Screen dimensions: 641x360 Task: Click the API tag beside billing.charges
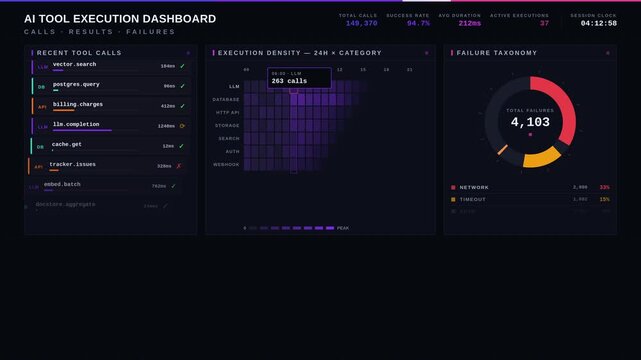click(x=42, y=107)
